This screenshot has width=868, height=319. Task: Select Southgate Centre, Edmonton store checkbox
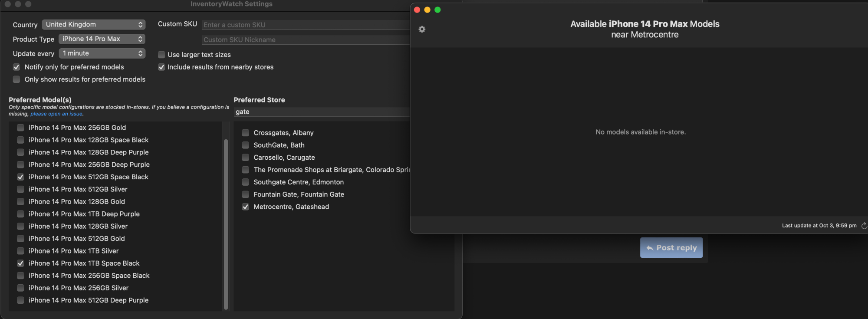click(x=246, y=182)
